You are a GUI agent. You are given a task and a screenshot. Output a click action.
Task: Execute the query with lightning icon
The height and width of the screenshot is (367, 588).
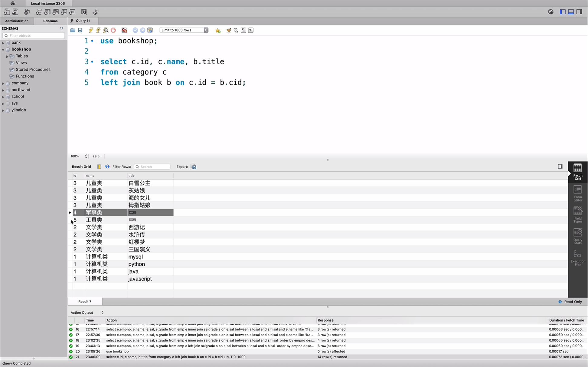tap(91, 30)
